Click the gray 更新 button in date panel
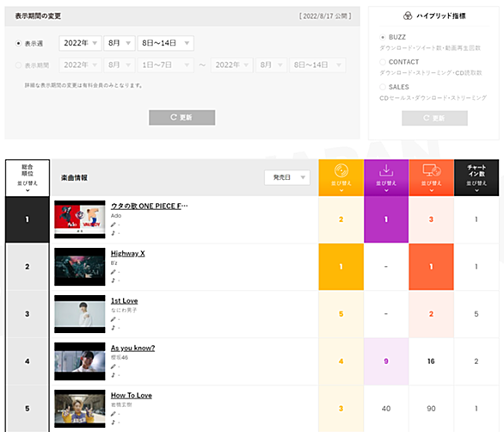This screenshot has height=432, width=504. 182,117
